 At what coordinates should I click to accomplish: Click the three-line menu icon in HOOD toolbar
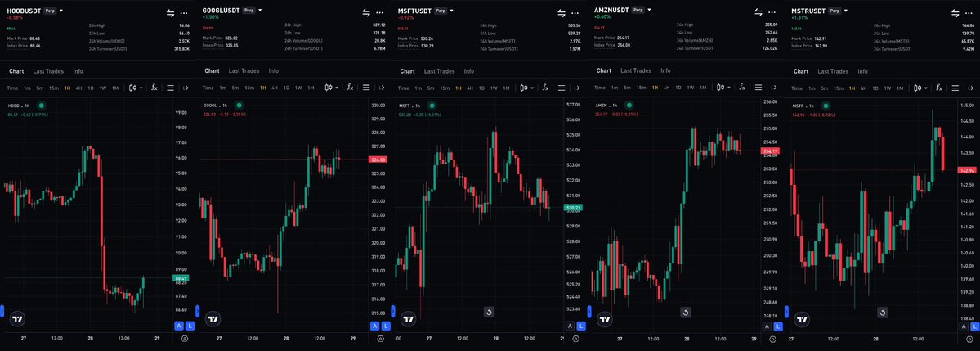[170, 88]
